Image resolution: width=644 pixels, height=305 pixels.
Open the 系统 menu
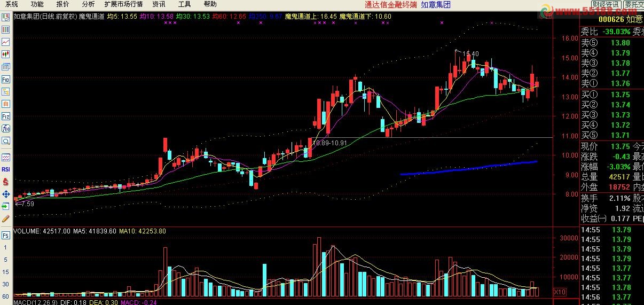12,4
